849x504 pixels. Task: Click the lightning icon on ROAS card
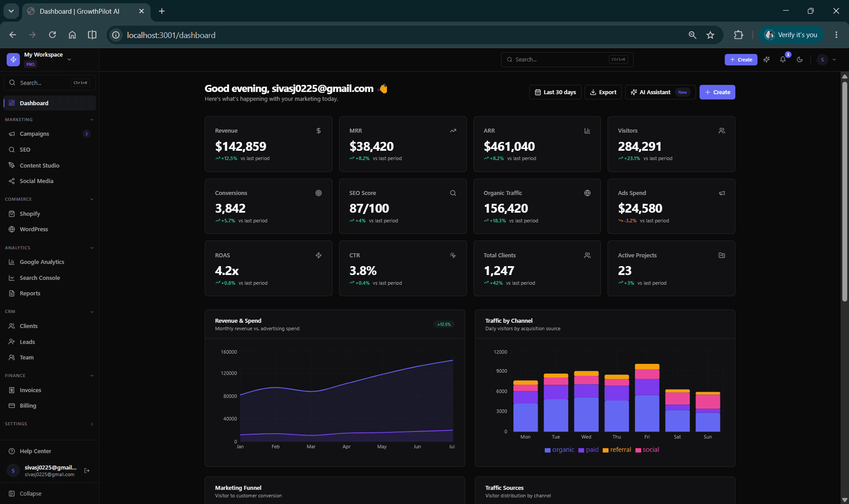pyautogui.click(x=318, y=256)
